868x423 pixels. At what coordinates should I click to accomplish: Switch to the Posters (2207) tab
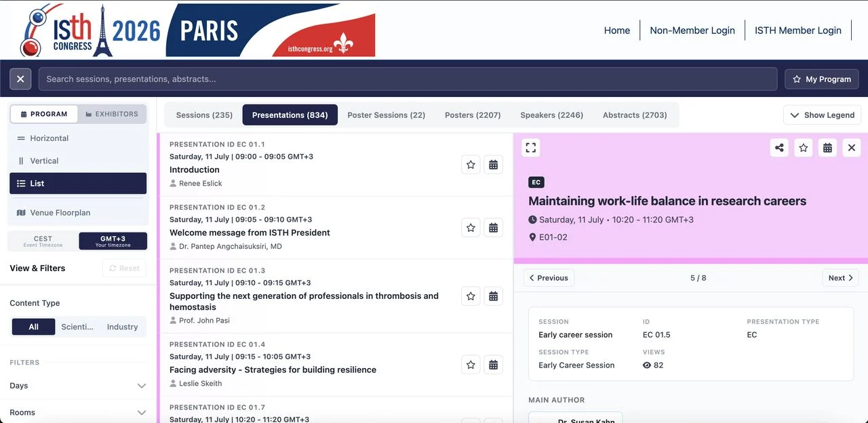click(x=473, y=115)
